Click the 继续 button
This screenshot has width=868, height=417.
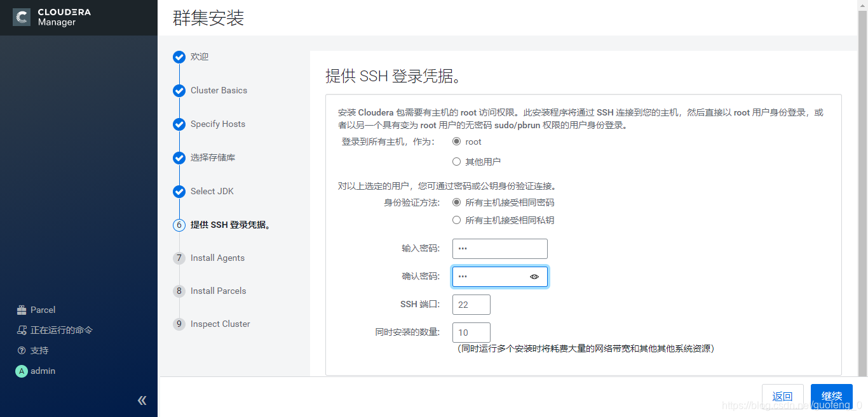(832, 397)
